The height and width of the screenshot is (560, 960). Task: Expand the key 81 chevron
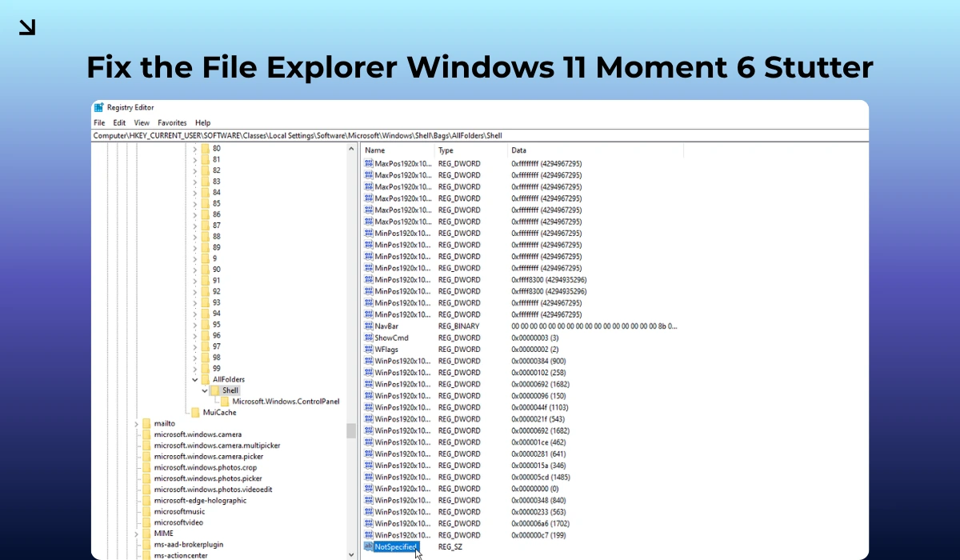pyautogui.click(x=194, y=159)
